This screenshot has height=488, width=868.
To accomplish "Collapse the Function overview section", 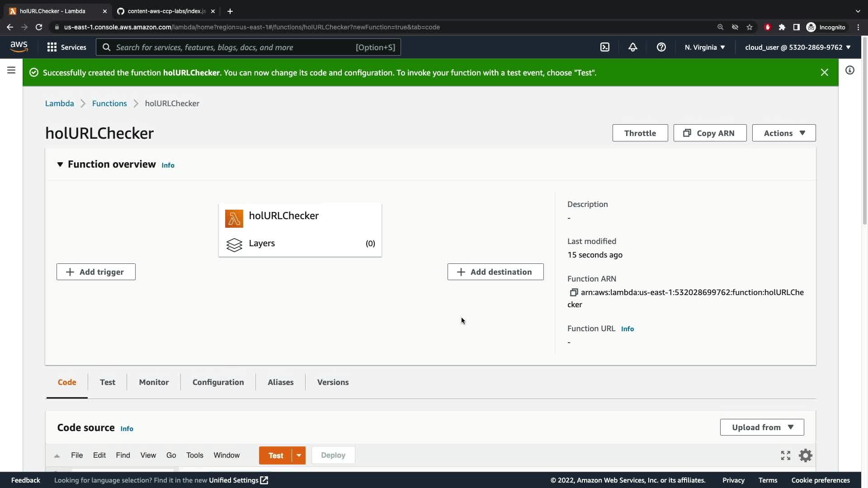I will tap(60, 164).
